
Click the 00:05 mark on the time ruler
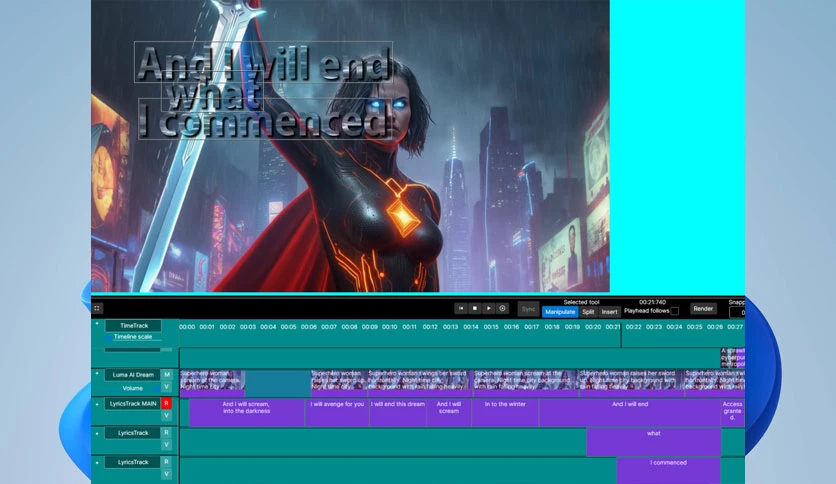(288, 327)
